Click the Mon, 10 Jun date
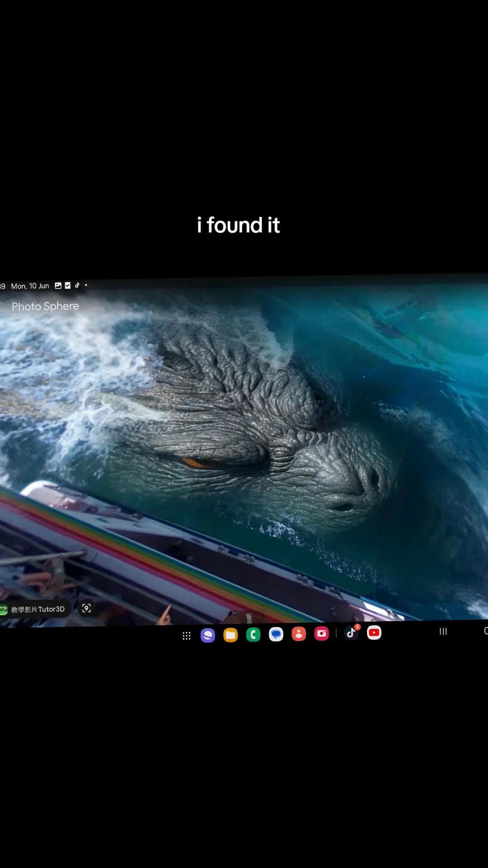This screenshot has width=488, height=868. (x=30, y=286)
